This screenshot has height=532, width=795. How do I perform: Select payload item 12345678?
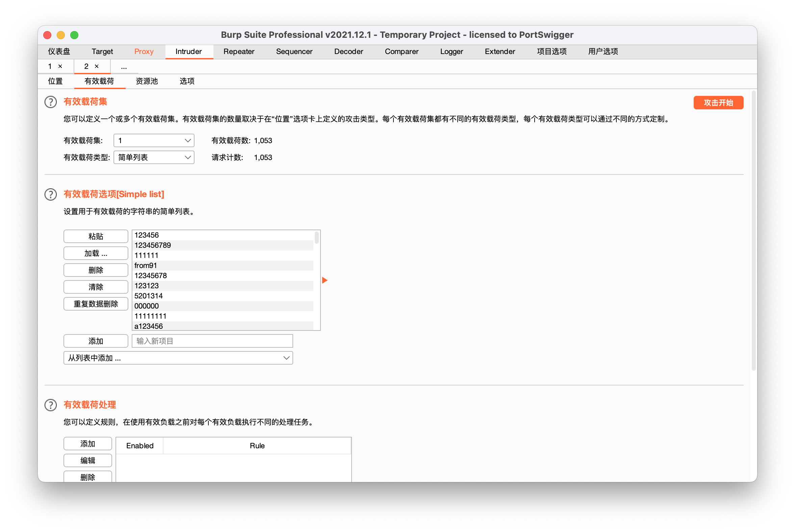pos(223,276)
